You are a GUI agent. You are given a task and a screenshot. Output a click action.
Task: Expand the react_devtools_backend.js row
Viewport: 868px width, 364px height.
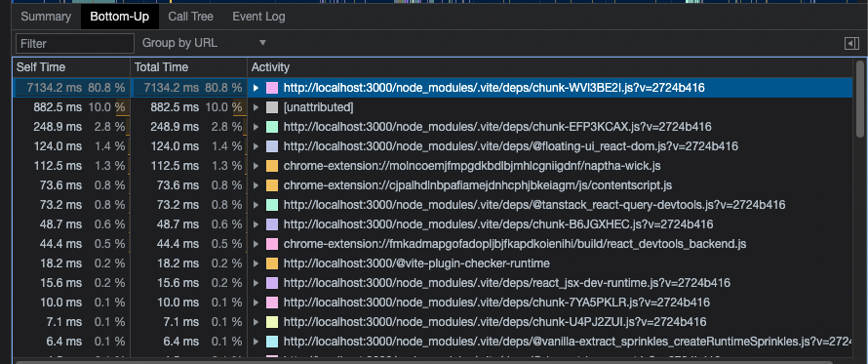[x=256, y=244]
